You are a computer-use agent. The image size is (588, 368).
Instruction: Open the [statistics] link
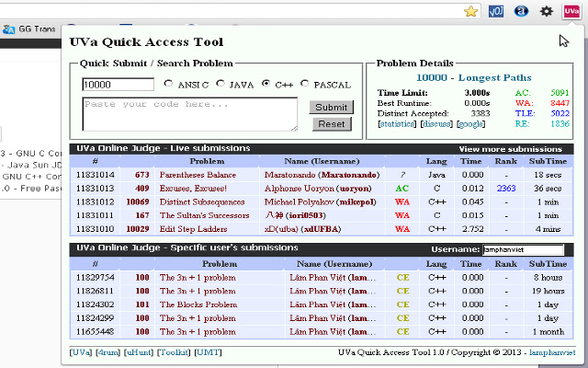point(397,124)
